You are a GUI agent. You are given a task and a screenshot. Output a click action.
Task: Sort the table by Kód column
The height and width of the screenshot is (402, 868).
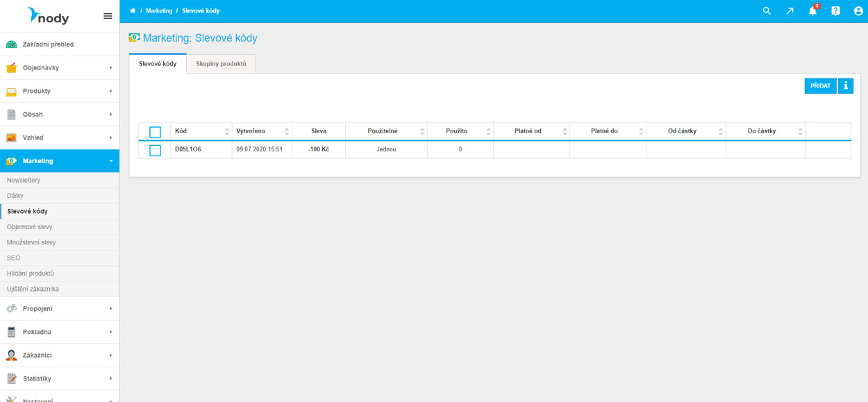click(201, 131)
